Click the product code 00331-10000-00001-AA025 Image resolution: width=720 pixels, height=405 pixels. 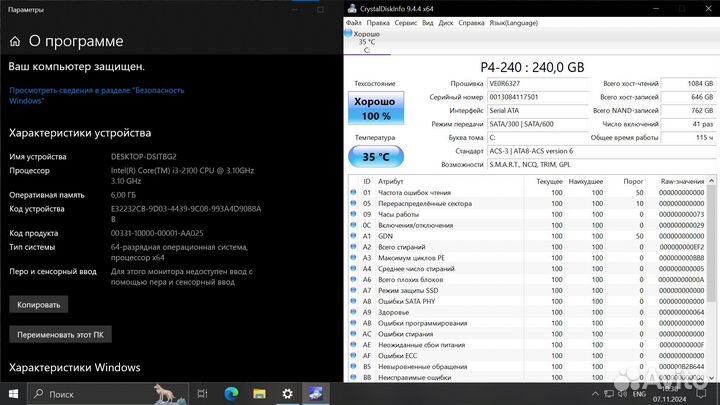tap(157, 233)
